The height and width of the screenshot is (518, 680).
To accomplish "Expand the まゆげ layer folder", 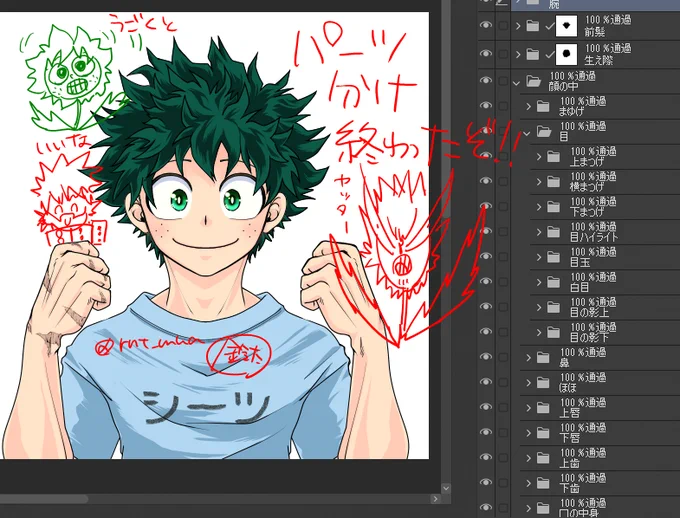I will [x=529, y=106].
